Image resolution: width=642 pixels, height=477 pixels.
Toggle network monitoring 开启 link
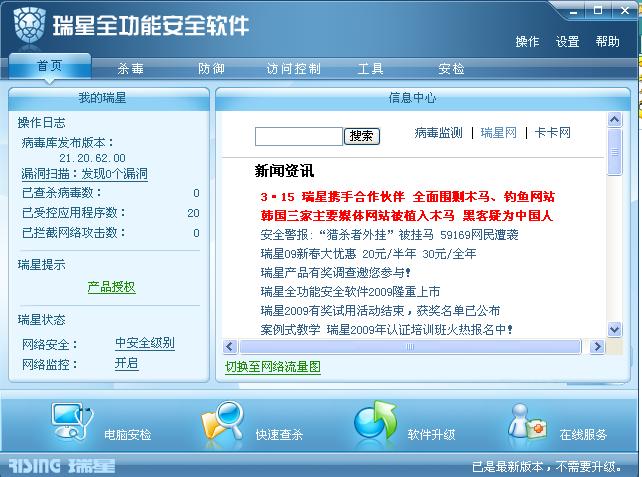pyautogui.click(x=127, y=363)
